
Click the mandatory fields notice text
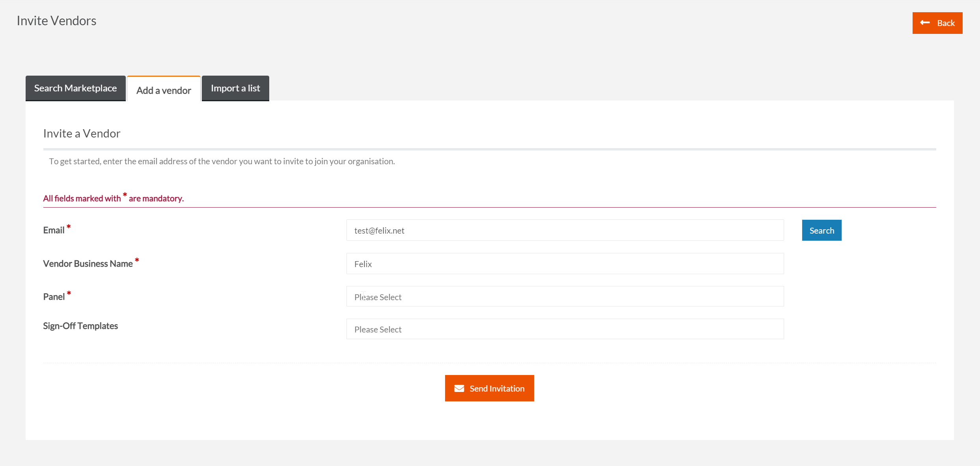113,199
